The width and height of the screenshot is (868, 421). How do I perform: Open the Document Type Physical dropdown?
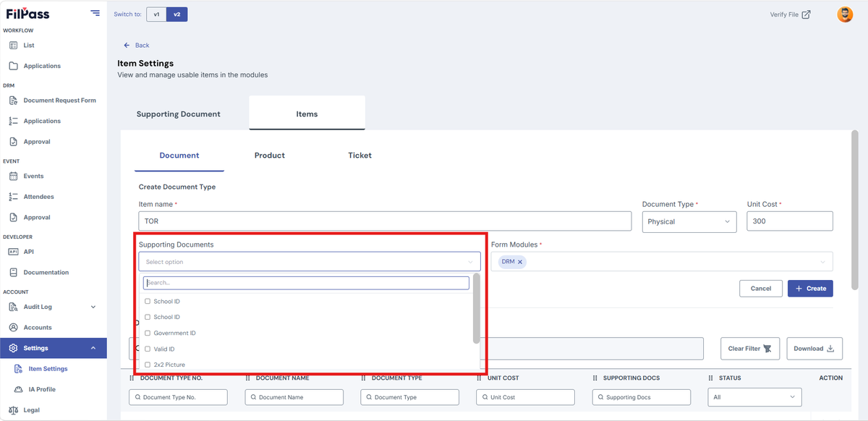[689, 221]
